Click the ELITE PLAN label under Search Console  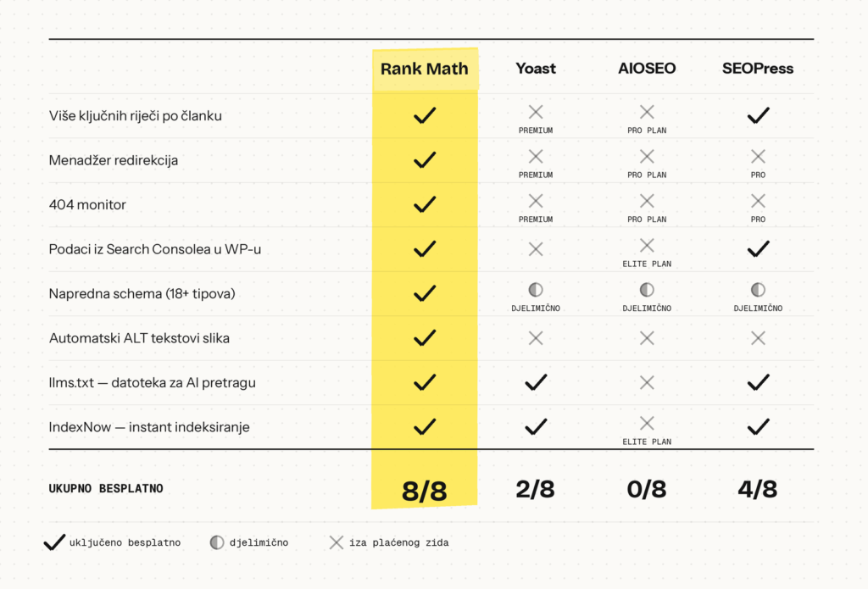[647, 264]
